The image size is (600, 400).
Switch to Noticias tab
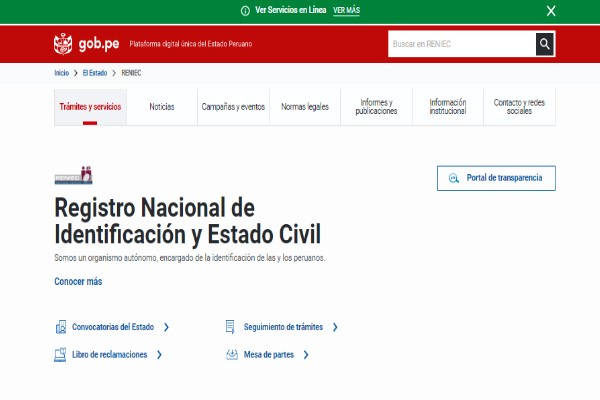tap(162, 107)
